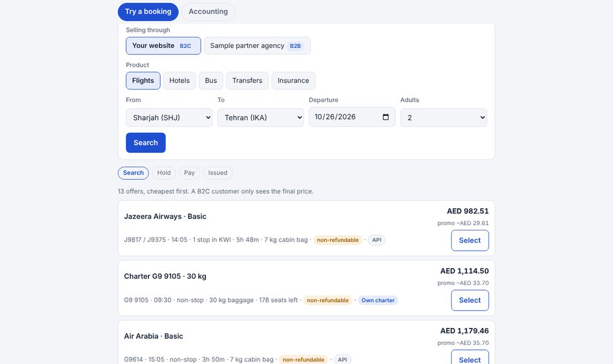Click promo −AED 35.70 text
This screenshot has height=364, width=613.
(463, 343)
